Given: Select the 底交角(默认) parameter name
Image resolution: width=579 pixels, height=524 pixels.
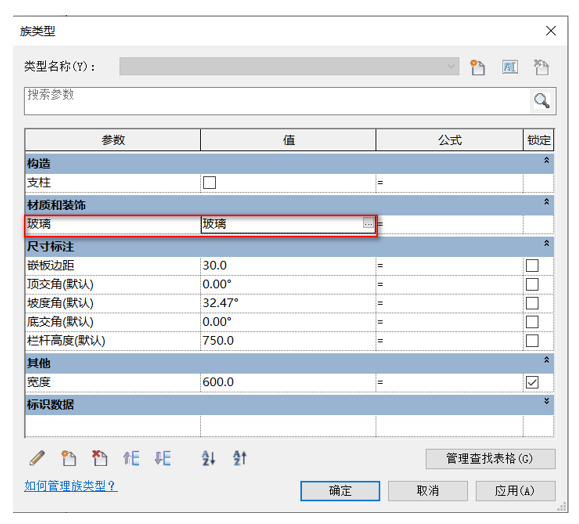Looking at the screenshot, I should click(113, 322).
